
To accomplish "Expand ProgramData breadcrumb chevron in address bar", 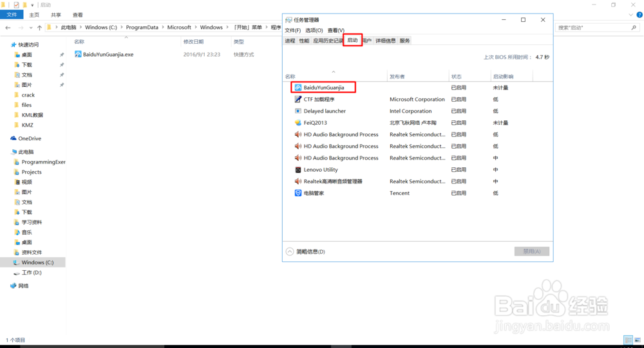I will coord(163,27).
